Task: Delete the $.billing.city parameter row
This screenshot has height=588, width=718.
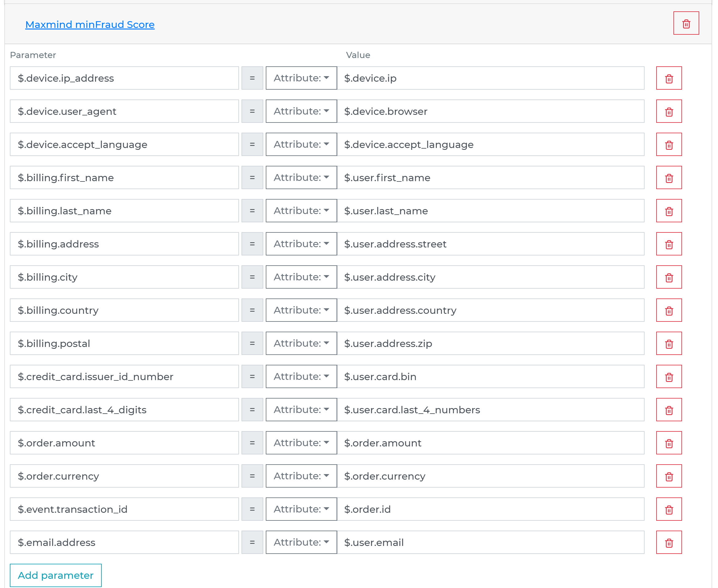Action: tap(669, 277)
